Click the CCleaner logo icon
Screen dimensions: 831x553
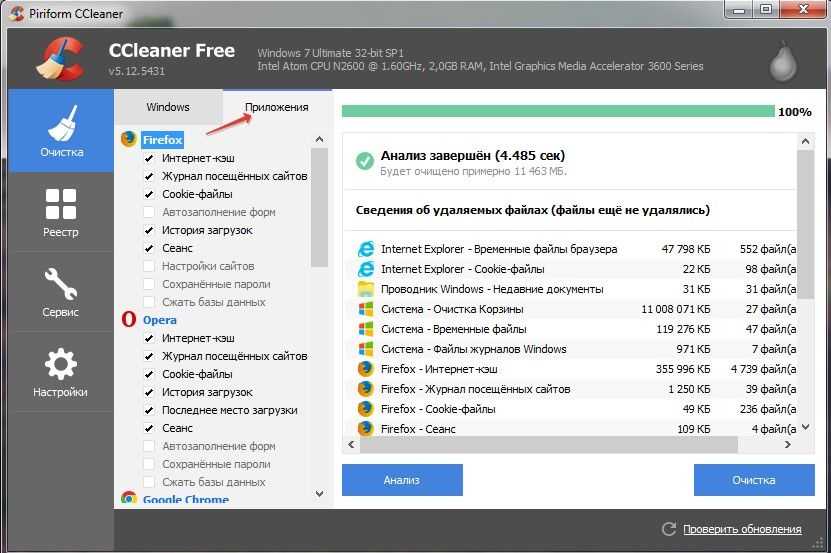tap(61, 58)
